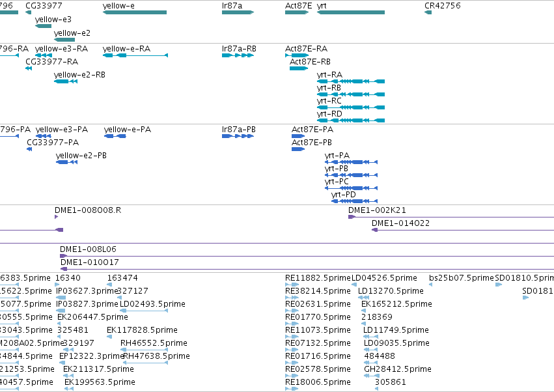Click the GH28412.5prime EST label
This screenshot has width=554, height=392.
[x=398, y=370]
